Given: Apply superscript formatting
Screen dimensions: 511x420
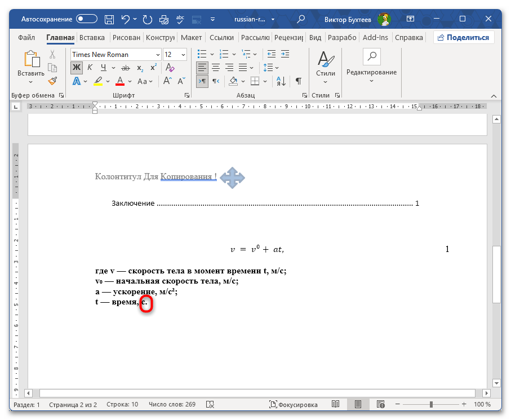Looking at the screenshot, I should point(153,68).
